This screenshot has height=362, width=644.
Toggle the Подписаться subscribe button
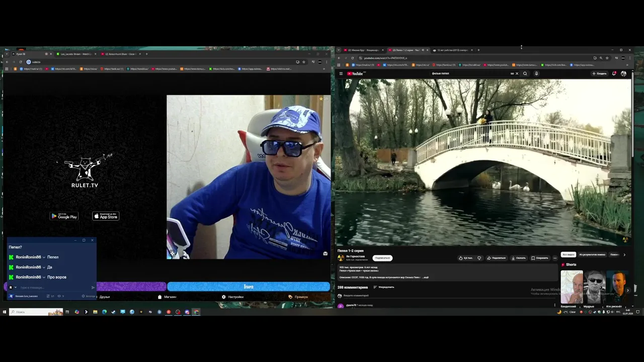382,258
